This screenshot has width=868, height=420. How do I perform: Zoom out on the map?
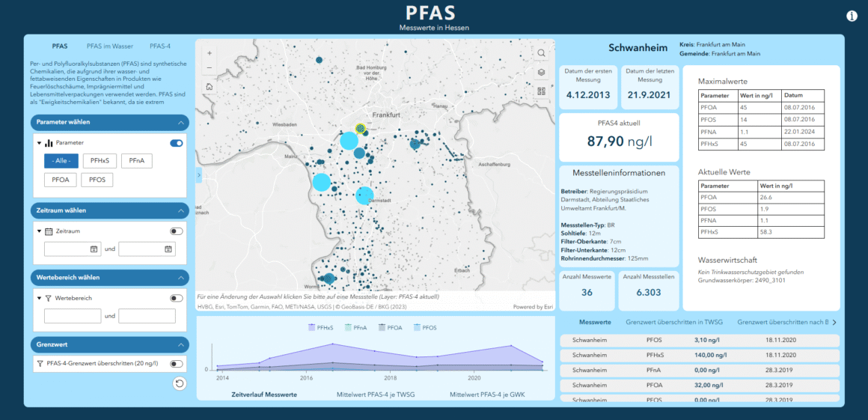[x=210, y=68]
